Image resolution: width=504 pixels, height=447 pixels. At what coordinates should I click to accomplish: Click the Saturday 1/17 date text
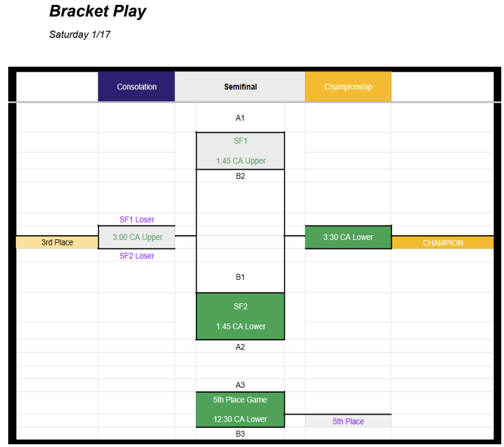80,34
